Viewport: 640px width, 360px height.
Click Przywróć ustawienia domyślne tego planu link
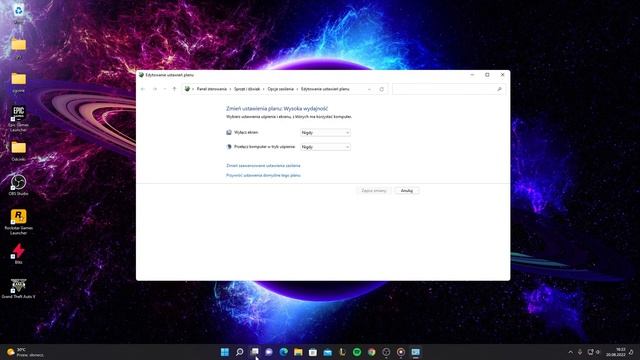263,175
